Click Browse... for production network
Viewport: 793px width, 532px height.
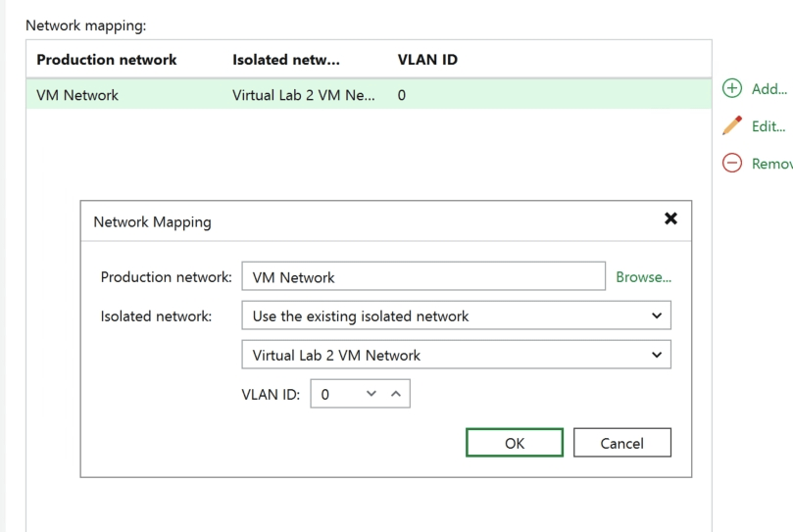coord(643,277)
